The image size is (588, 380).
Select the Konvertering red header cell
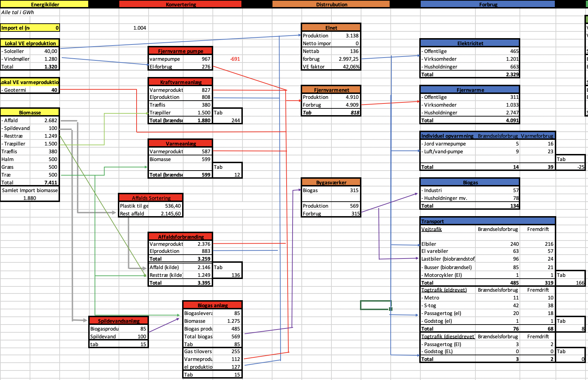(180, 4)
